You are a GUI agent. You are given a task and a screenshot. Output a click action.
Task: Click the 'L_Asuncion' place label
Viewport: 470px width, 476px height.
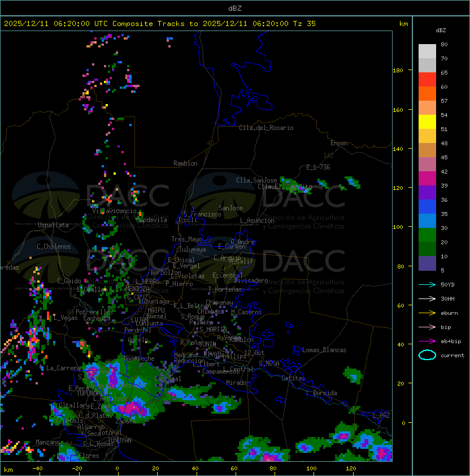[257, 220]
